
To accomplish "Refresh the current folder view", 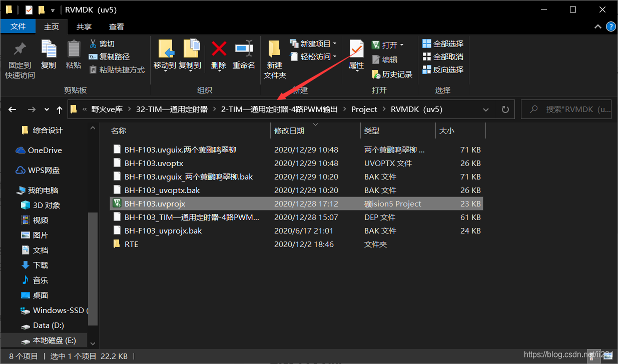I will click(505, 109).
